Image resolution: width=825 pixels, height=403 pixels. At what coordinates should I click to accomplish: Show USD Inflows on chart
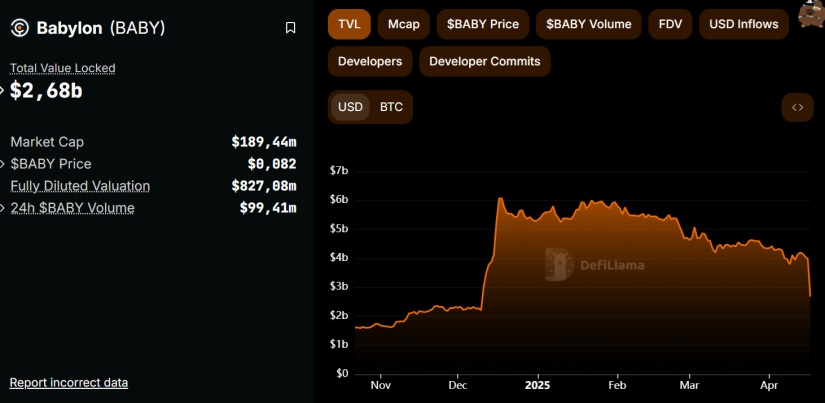744,24
